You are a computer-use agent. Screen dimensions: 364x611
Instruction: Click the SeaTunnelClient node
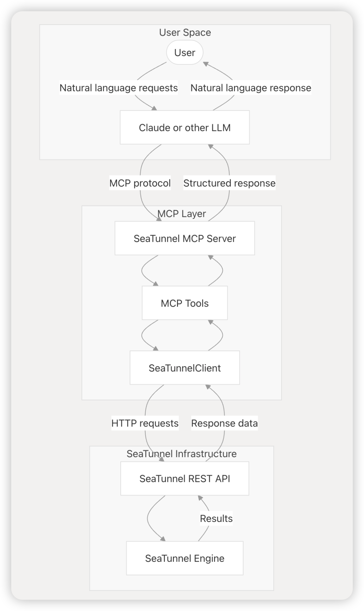[x=185, y=368]
